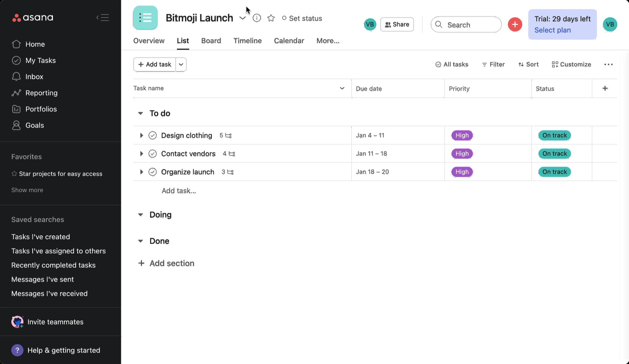The height and width of the screenshot is (364, 629).
Task: Click the Customize button
Action: click(x=571, y=64)
